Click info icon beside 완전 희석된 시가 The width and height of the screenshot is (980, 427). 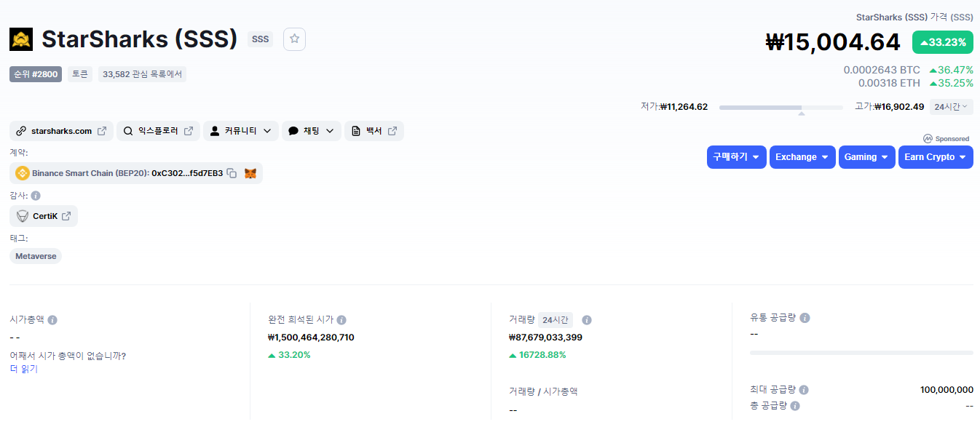pyautogui.click(x=341, y=320)
